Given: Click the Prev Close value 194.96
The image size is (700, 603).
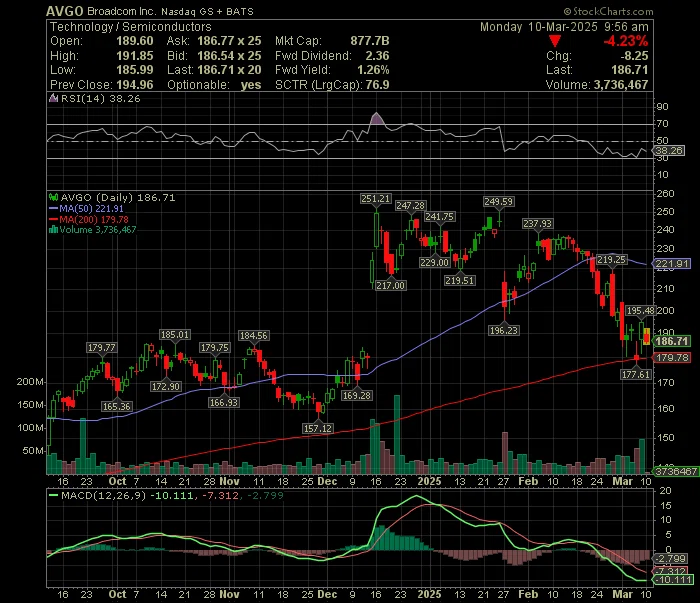Looking at the screenshot, I should click(135, 85).
